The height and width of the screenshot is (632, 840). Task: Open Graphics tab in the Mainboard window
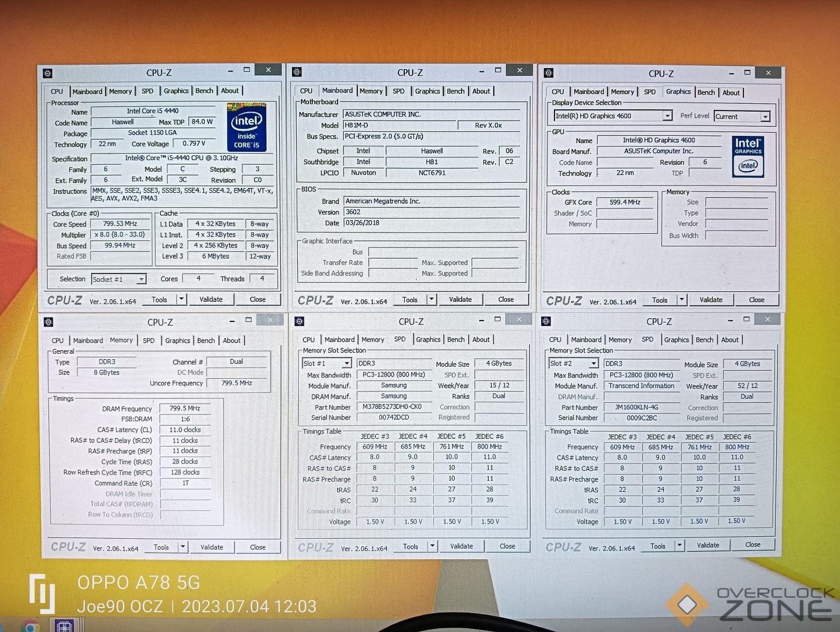427,91
